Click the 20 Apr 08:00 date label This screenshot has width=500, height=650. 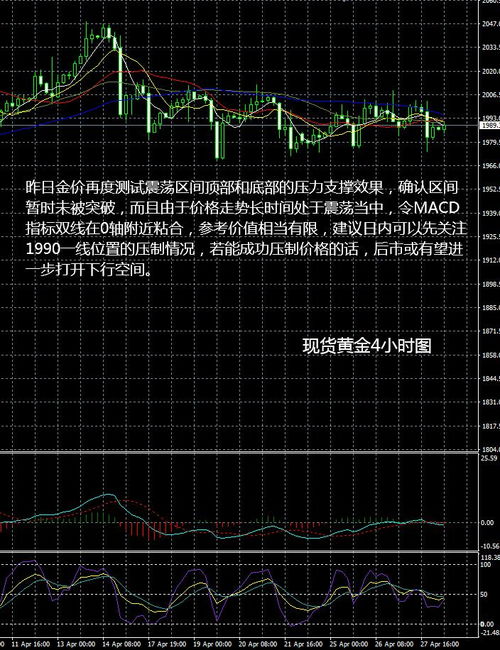tap(257, 644)
